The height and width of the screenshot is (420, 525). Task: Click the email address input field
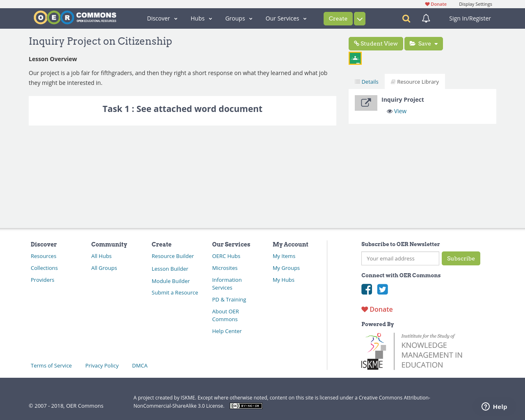click(400, 258)
